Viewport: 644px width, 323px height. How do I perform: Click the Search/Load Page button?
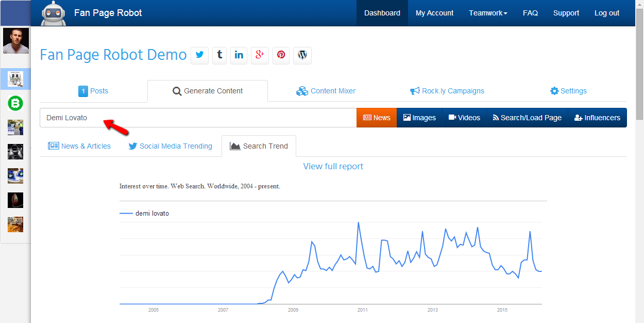[527, 118]
